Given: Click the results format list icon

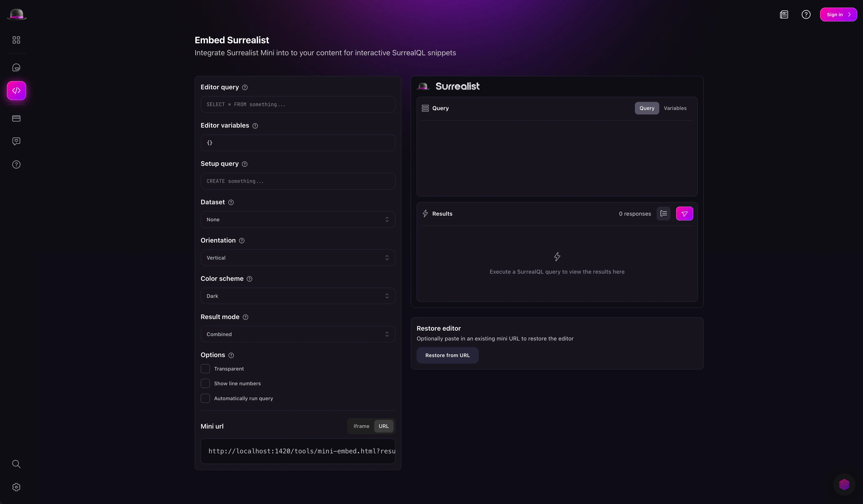Looking at the screenshot, I should (x=663, y=214).
